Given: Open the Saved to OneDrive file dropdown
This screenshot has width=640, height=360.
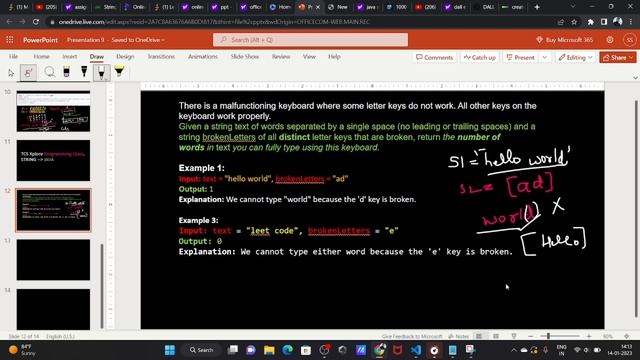Looking at the screenshot, I should tap(138, 40).
